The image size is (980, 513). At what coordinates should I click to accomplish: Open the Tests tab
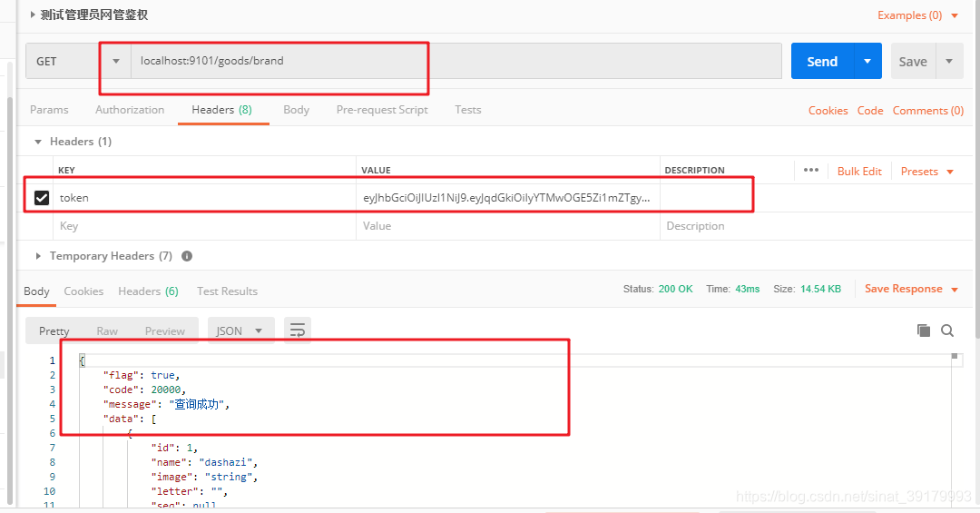[468, 110]
